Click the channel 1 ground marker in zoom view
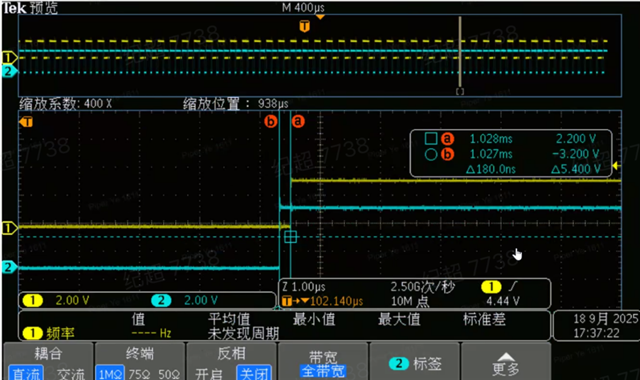Image resolution: width=640 pixels, height=380 pixels. point(9,228)
